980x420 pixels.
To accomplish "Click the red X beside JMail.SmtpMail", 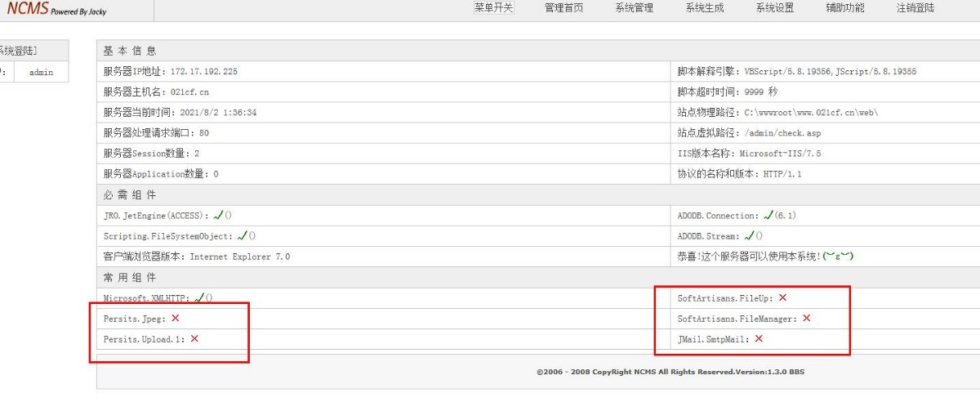I will (x=759, y=338).
